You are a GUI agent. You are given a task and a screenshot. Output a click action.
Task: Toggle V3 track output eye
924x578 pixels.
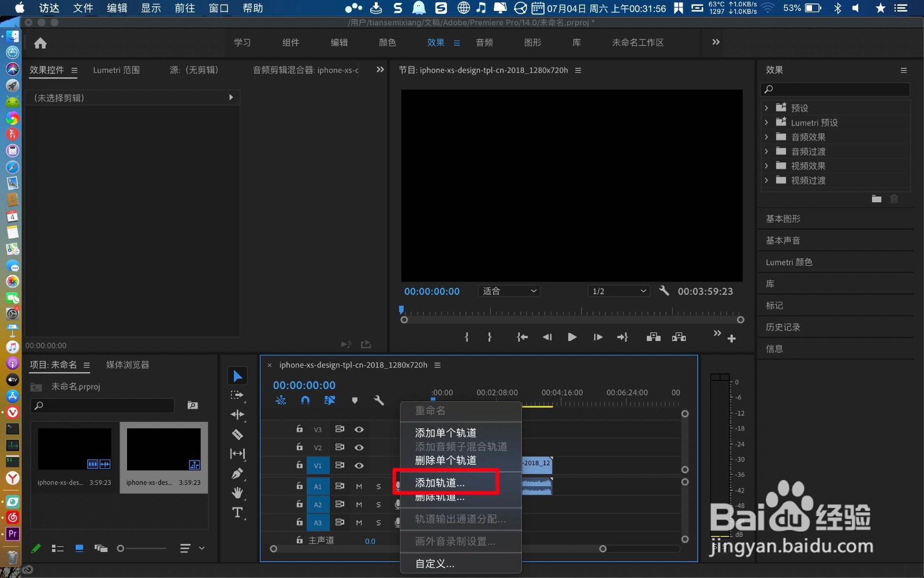tap(359, 429)
